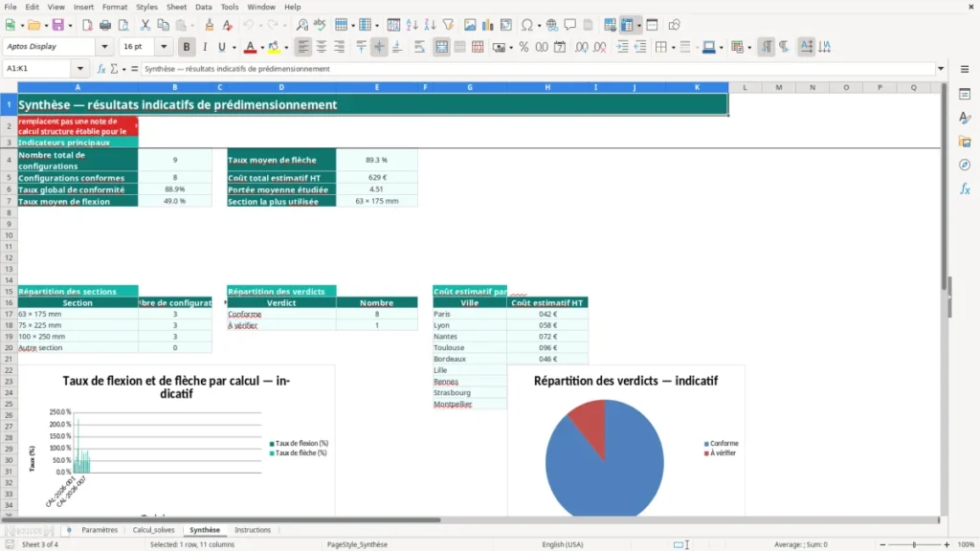Click the Merge and Center Cells icon
The image size is (980, 551).
click(441, 47)
